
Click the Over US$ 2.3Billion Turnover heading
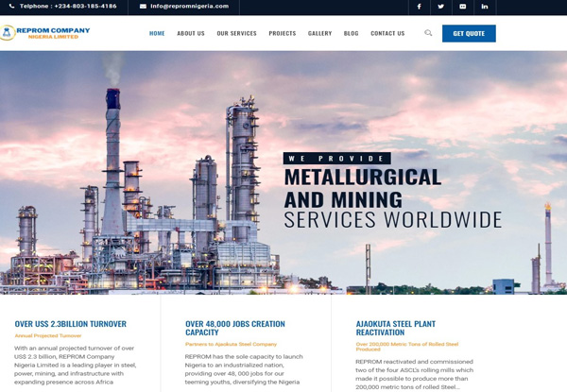[x=70, y=324]
